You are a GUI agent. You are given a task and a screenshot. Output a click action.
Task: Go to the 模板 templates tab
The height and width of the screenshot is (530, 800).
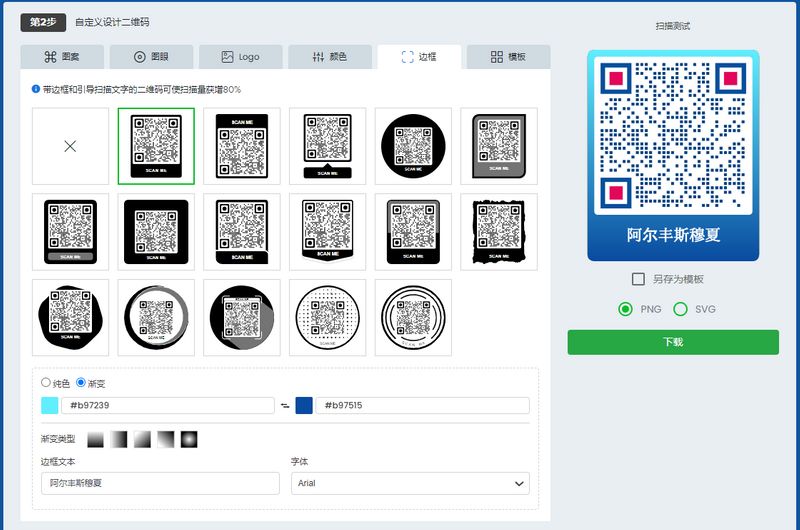point(507,57)
